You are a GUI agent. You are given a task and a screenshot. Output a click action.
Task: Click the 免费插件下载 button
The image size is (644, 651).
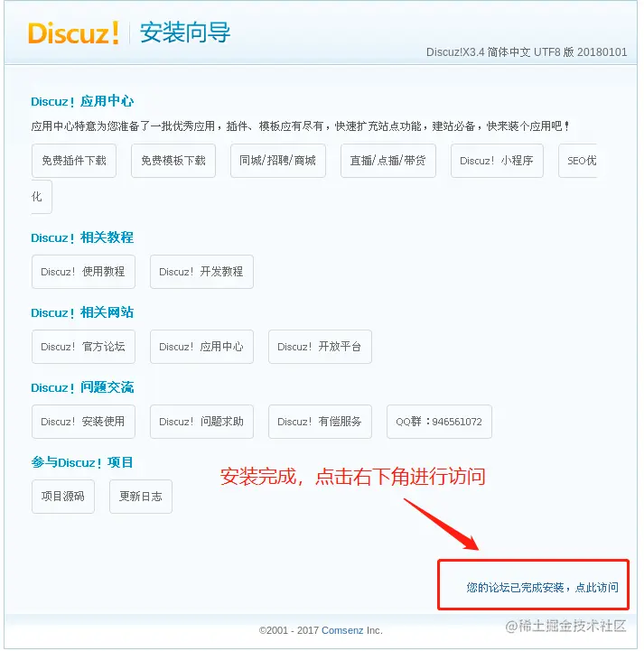(74, 161)
